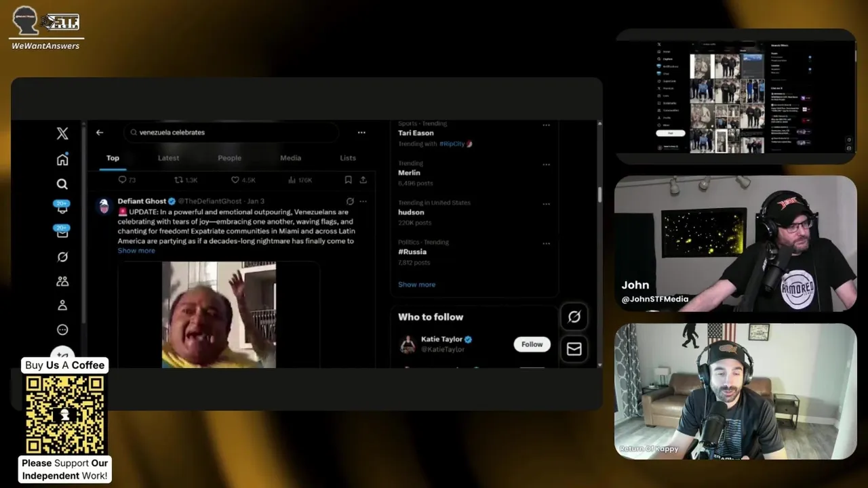Play the video in Defiant Ghost post

218,315
